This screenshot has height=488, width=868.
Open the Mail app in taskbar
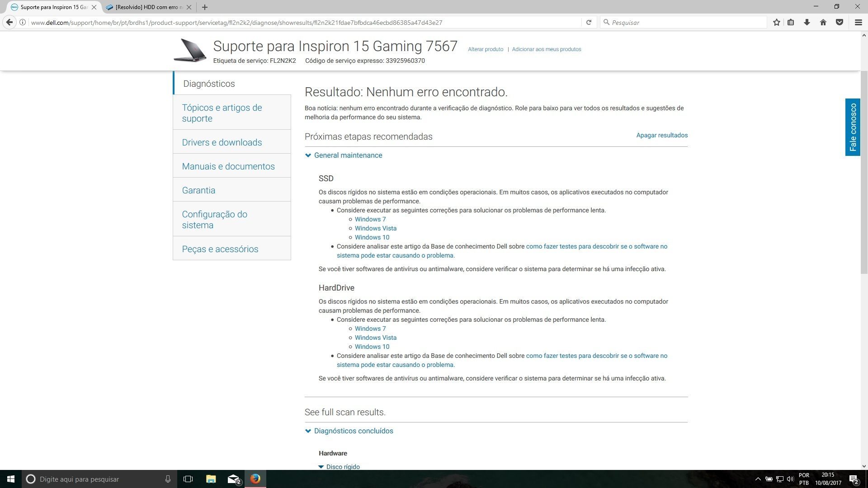click(233, 479)
